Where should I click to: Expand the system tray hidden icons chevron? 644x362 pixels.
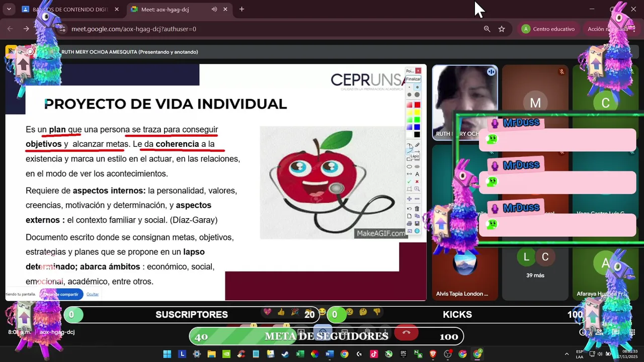567,354
